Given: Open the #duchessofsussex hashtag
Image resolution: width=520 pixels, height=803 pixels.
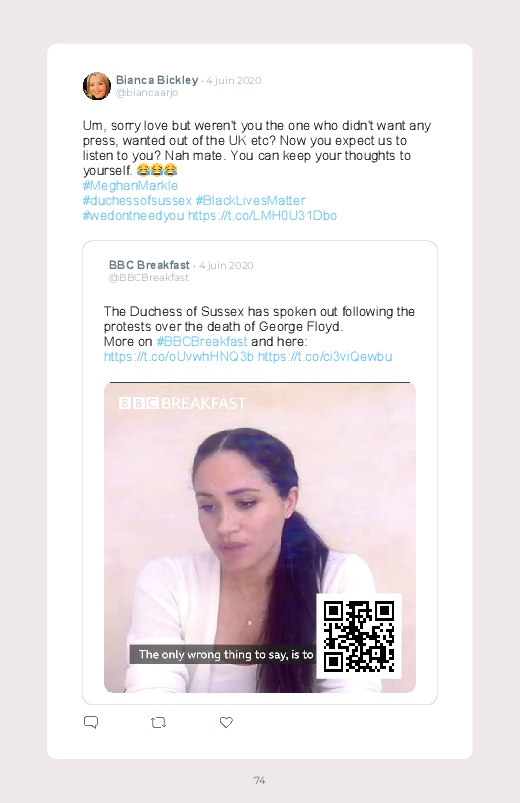Looking at the screenshot, I should (137, 200).
